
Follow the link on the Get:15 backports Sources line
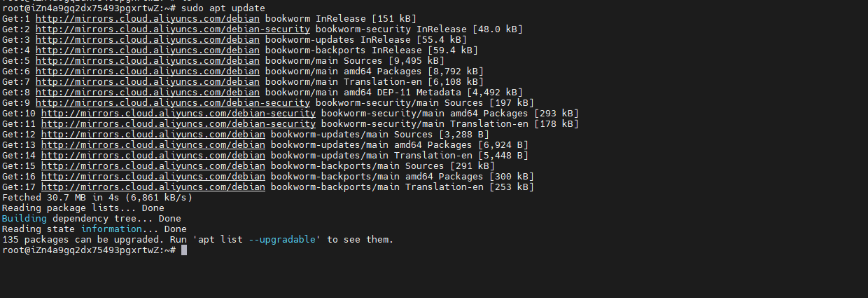153,165
